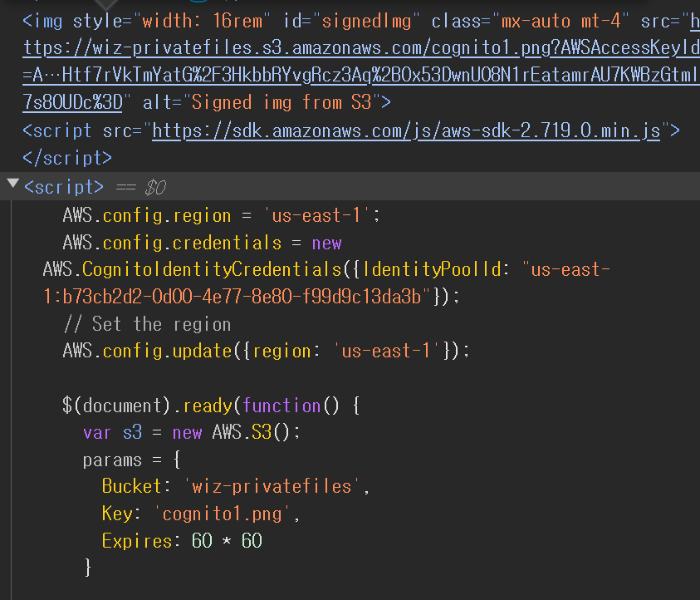Click the alt attribute 'Signed img from S3'
Viewport: 700px width, 600px height.
coord(281,103)
